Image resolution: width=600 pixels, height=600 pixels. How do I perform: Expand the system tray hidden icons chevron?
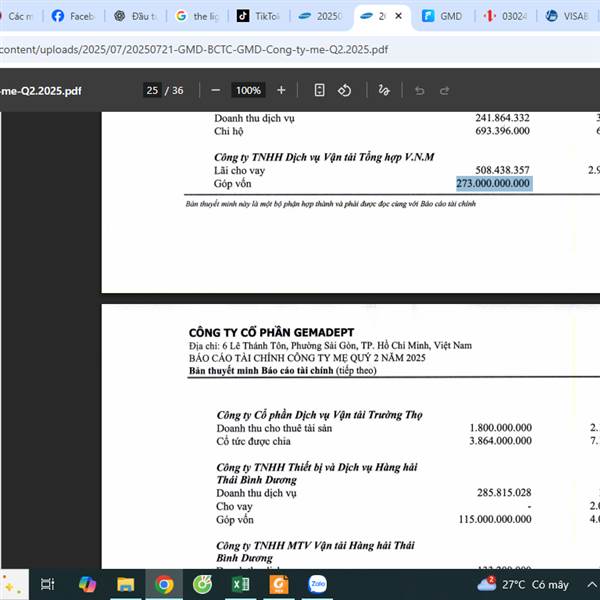pos(592,584)
